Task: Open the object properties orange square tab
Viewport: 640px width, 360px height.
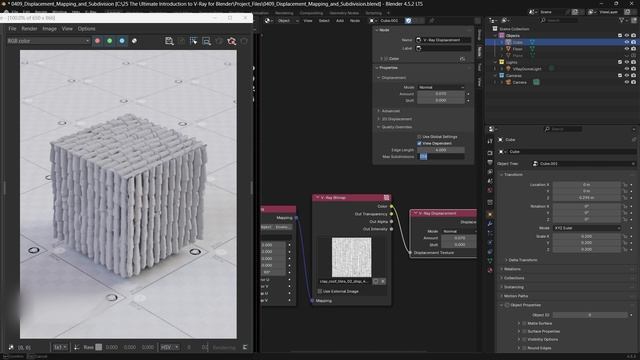Action: point(490,214)
